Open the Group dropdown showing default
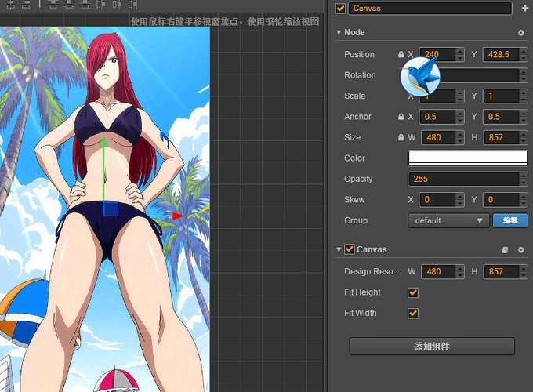Image resolution: width=533 pixels, height=392 pixels. (x=448, y=220)
